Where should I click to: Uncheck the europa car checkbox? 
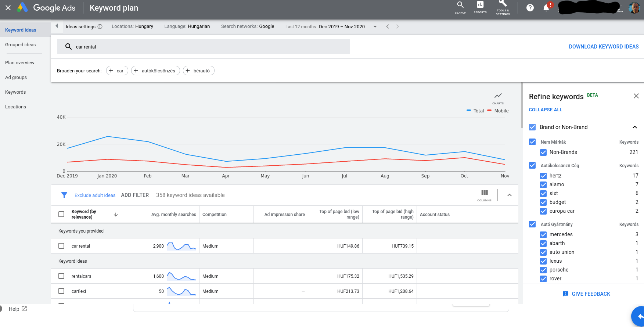[543, 211]
